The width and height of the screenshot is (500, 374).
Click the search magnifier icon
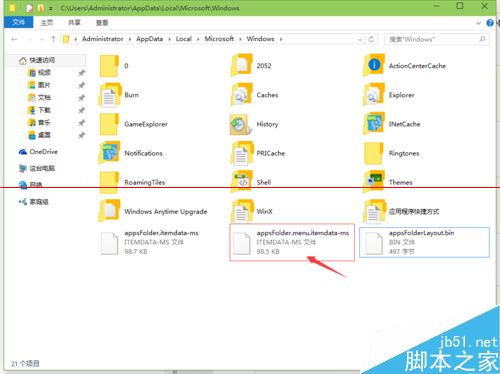coord(482,39)
